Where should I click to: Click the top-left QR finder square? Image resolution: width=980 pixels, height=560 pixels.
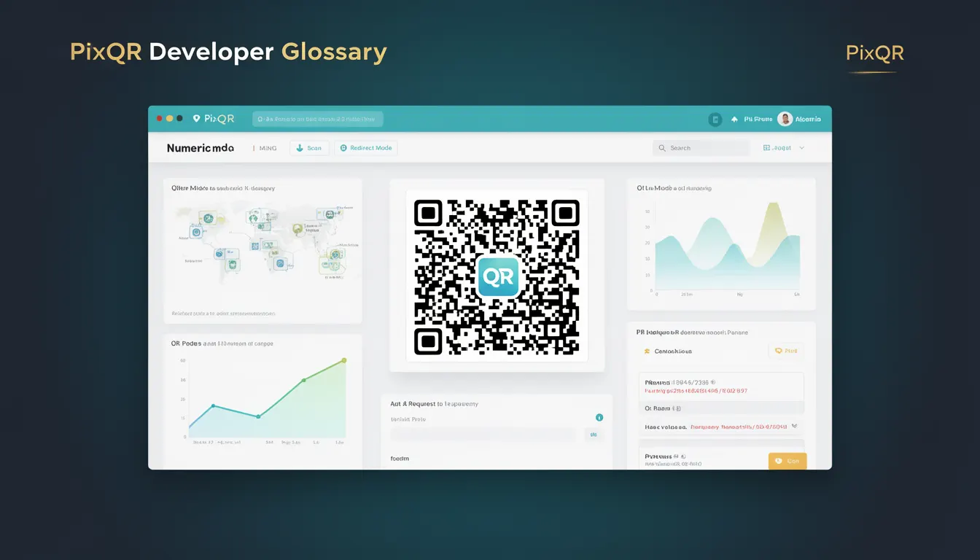click(428, 213)
